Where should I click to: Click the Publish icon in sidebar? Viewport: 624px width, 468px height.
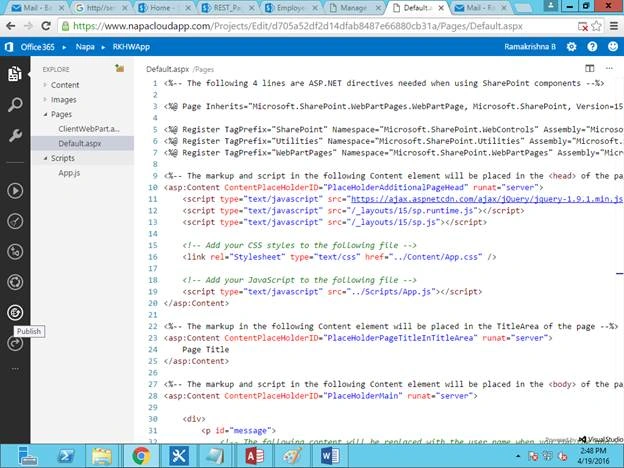pos(15,312)
